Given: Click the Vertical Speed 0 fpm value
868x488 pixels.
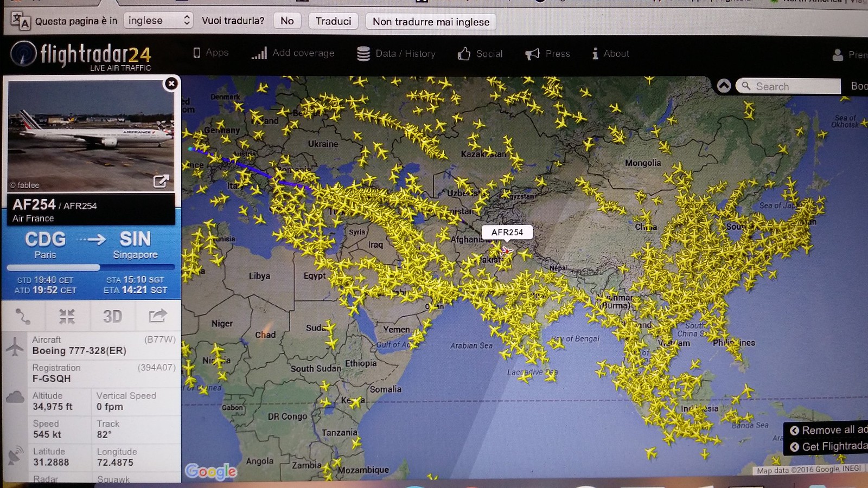Looking at the screenshot, I should click(x=110, y=407).
